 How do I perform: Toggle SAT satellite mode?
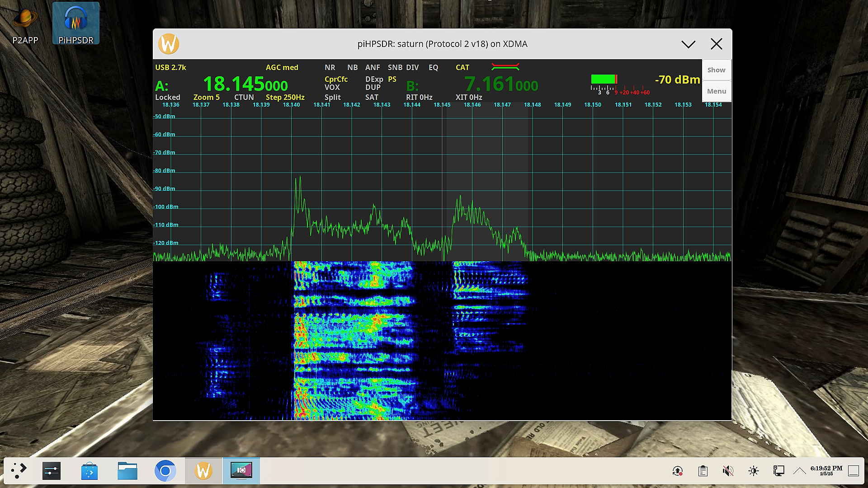(x=372, y=97)
